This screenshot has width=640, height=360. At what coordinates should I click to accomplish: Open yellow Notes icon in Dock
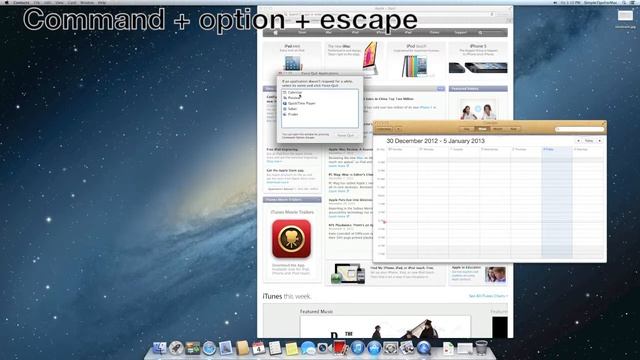coord(291,349)
